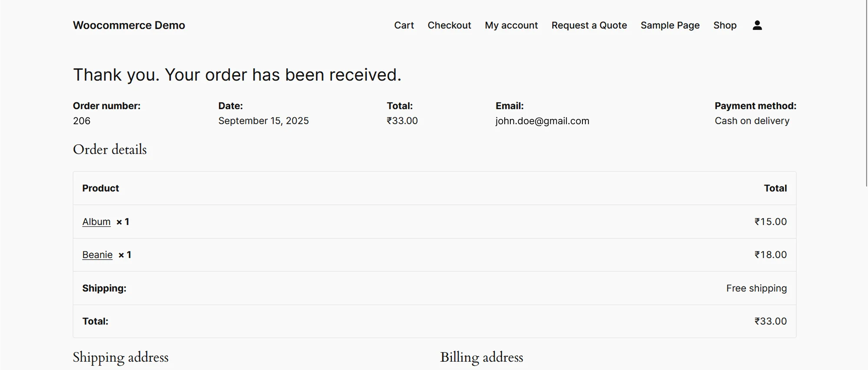
Task: Visit the Shop page
Action: 725,25
